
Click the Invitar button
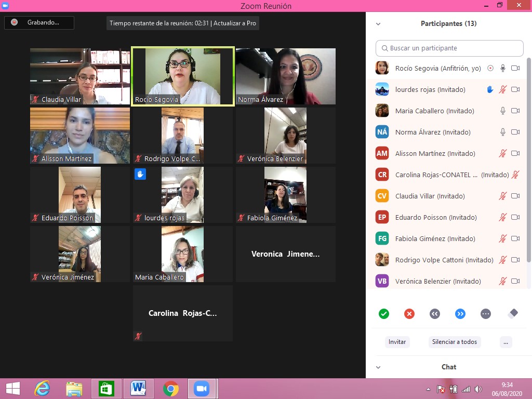(397, 342)
